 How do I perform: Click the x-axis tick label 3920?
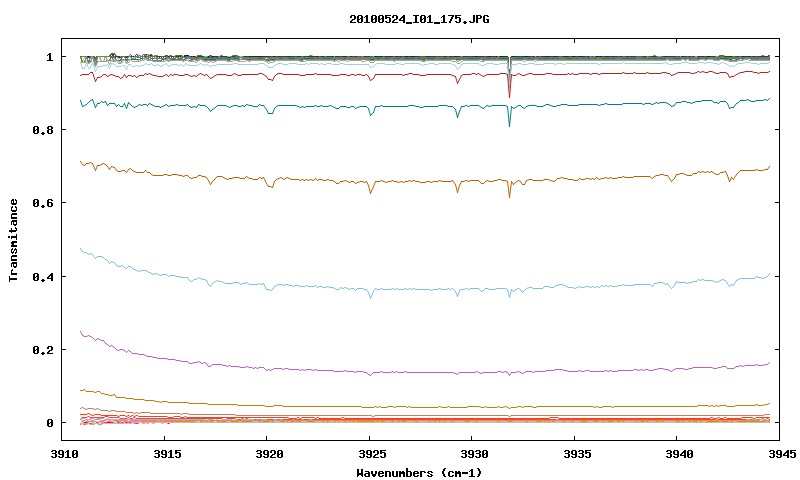tap(269, 454)
